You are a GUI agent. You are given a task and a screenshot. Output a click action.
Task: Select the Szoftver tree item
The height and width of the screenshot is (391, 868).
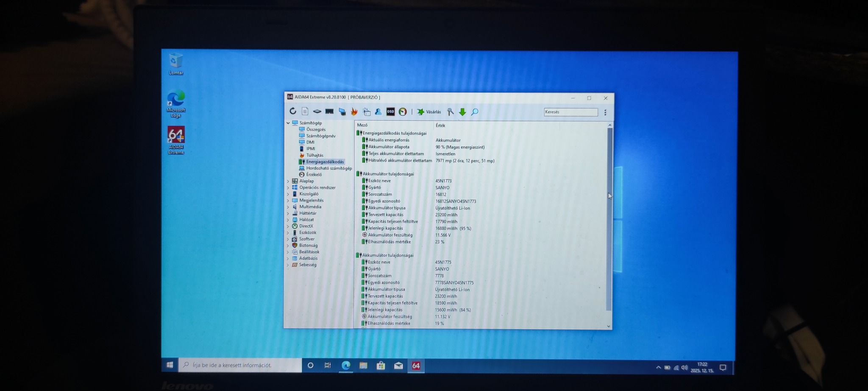[306, 239]
